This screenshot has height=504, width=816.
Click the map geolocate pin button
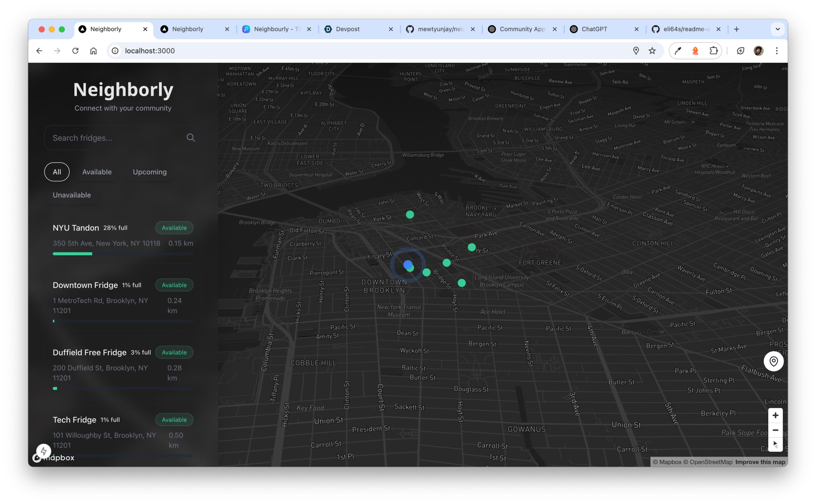pos(773,361)
